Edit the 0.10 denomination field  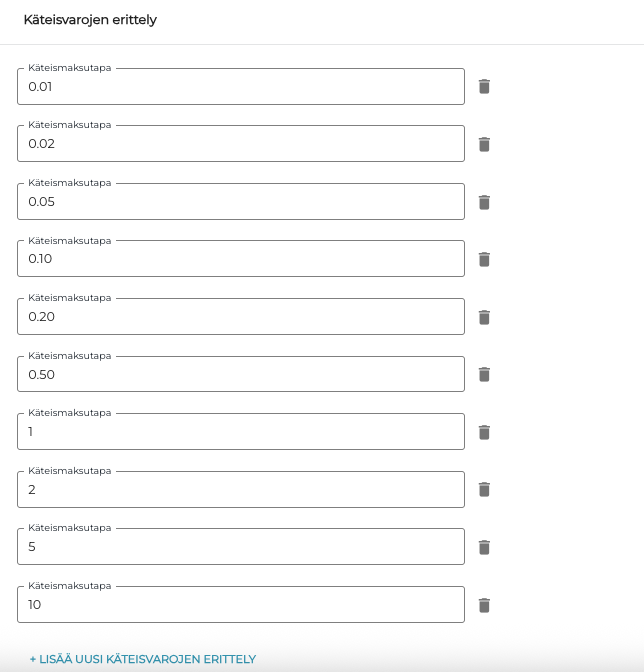click(240, 259)
